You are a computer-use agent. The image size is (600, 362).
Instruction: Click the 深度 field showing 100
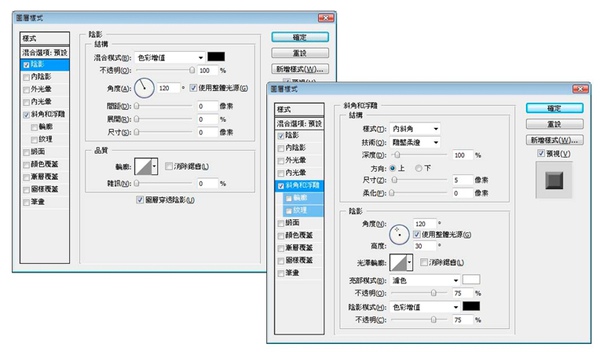coord(462,155)
